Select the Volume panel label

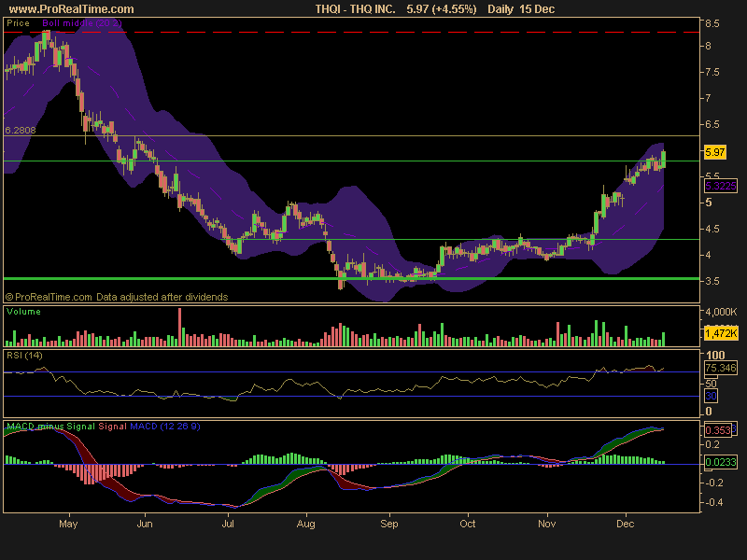23,312
